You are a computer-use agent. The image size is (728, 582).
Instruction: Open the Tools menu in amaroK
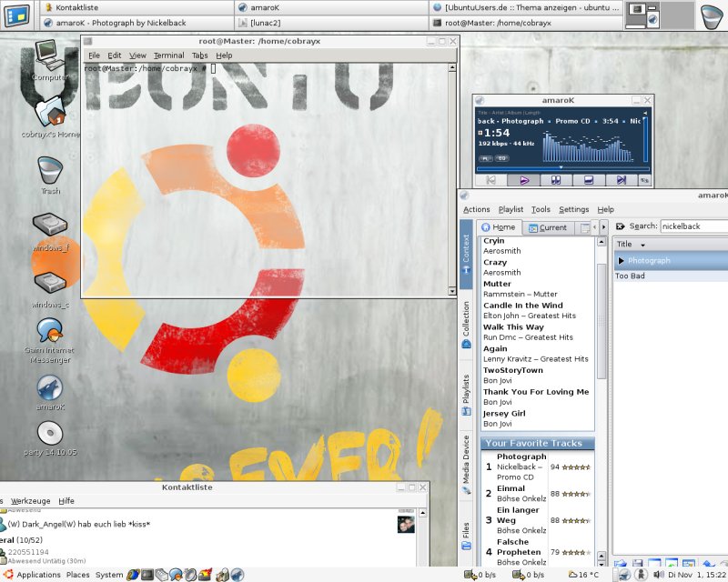click(x=541, y=209)
